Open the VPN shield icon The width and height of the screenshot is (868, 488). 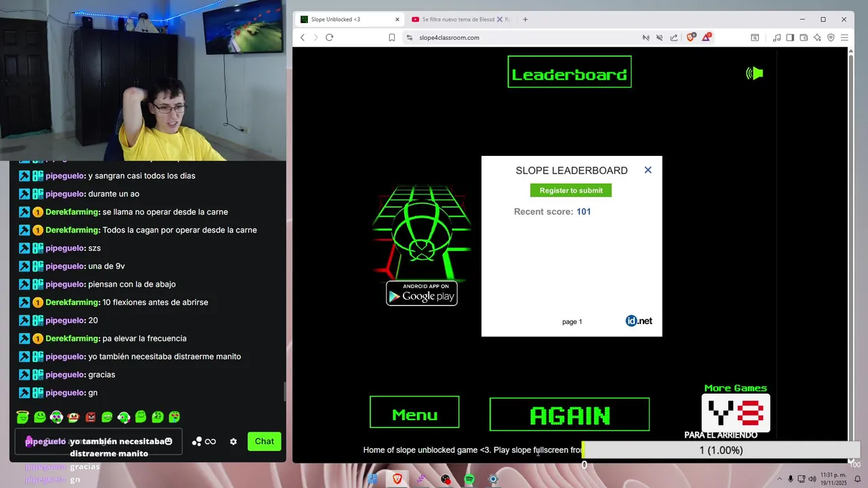click(x=831, y=37)
